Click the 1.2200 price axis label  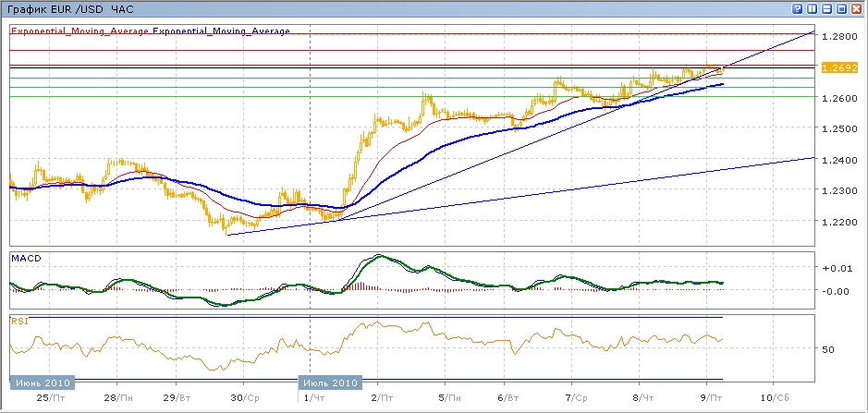pyautogui.click(x=839, y=222)
